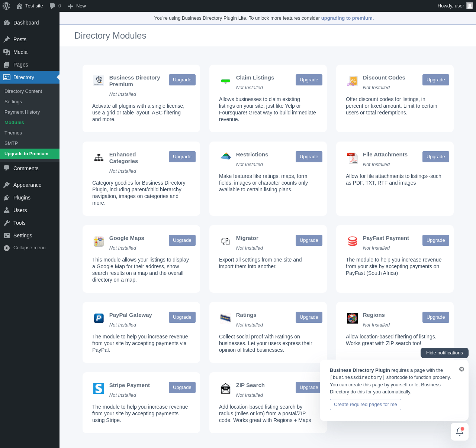Image resolution: width=476 pixels, height=448 pixels.
Task: Click the PayFast Payment module icon
Action: pyautogui.click(x=352, y=241)
